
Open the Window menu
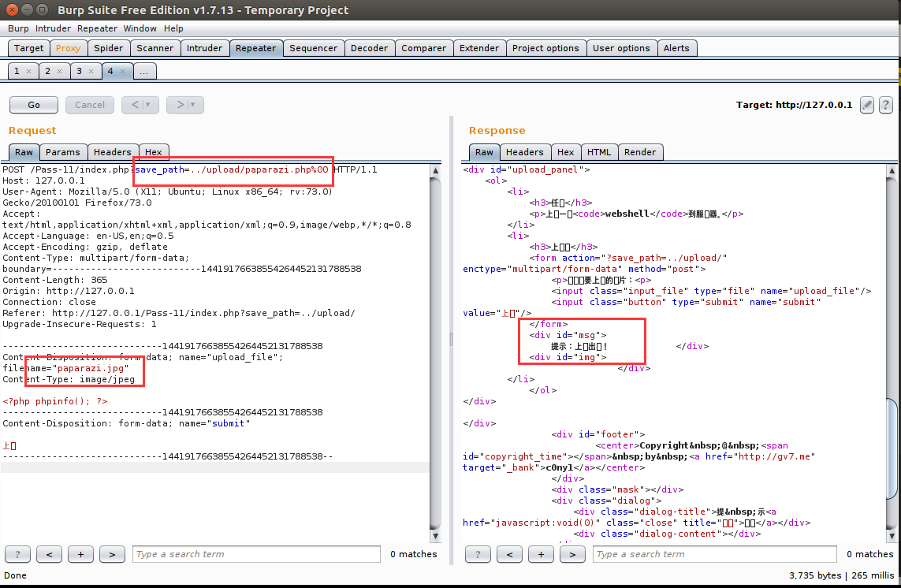tap(140, 28)
